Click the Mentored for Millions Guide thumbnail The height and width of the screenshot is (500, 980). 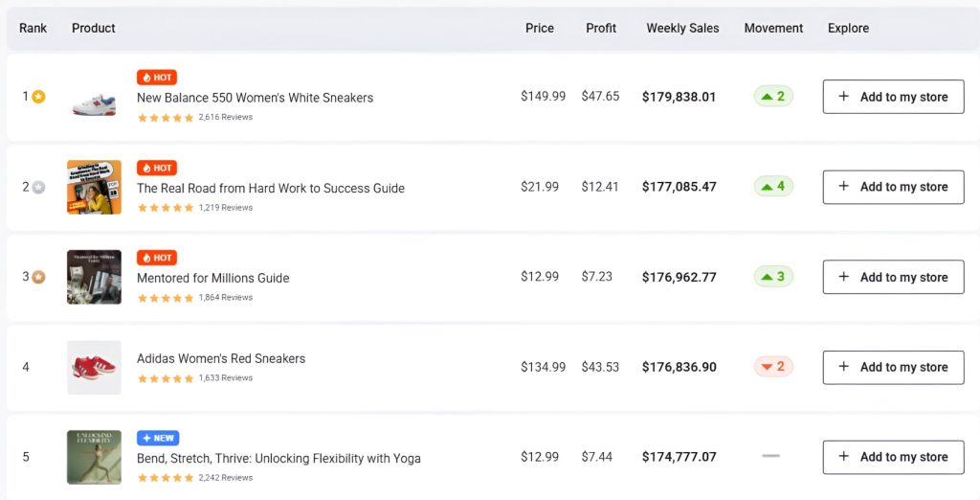[94, 277]
